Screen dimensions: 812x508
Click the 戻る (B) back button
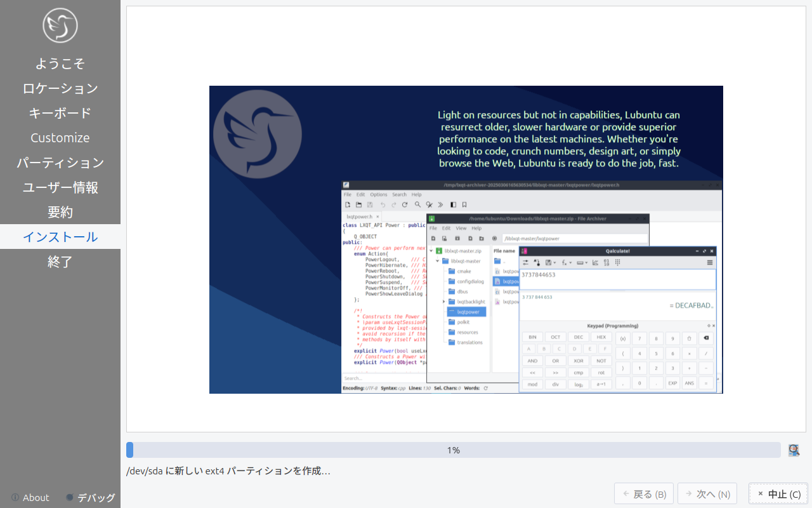pyautogui.click(x=644, y=494)
